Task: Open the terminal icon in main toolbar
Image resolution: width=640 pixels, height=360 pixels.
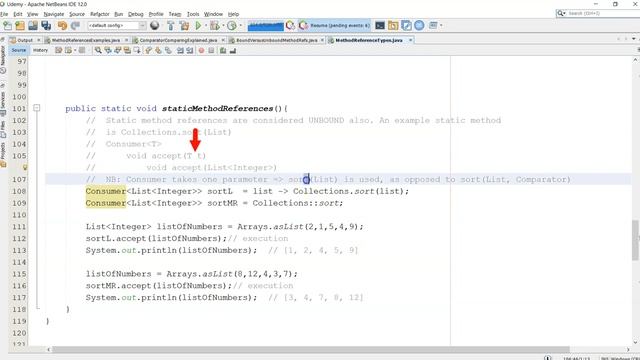Action: click(380, 25)
